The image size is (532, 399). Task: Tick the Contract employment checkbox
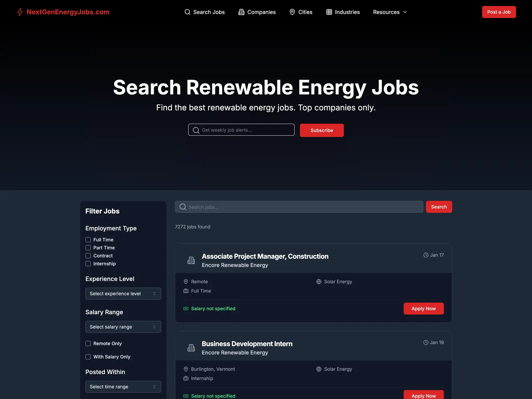[x=88, y=256]
